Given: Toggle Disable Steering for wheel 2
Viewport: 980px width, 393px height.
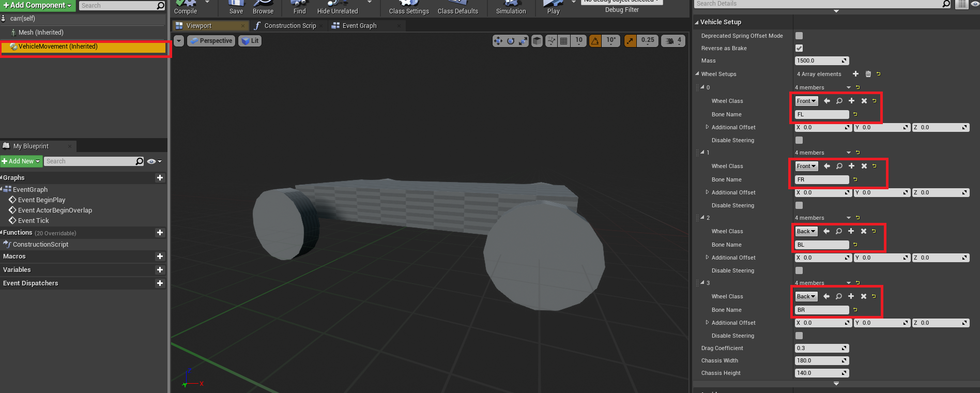Looking at the screenshot, I should tap(799, 270).
